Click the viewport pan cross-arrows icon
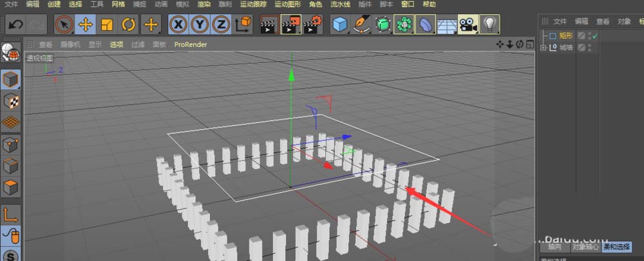The width and height of the screenshot is (644, 261). tap(500, 44)
